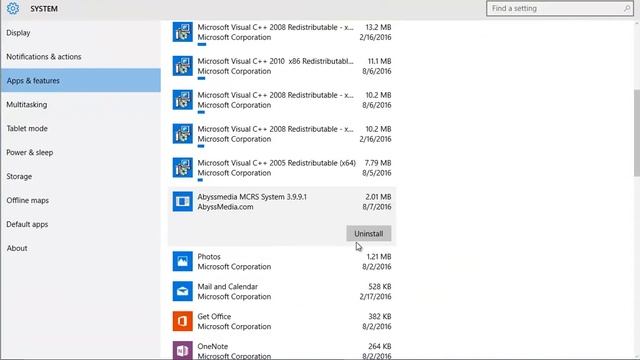The width and height of the screenshot is (640, 360).
Task: Click the search magnifier icon in Find a setting
Action: coord(627,9)
